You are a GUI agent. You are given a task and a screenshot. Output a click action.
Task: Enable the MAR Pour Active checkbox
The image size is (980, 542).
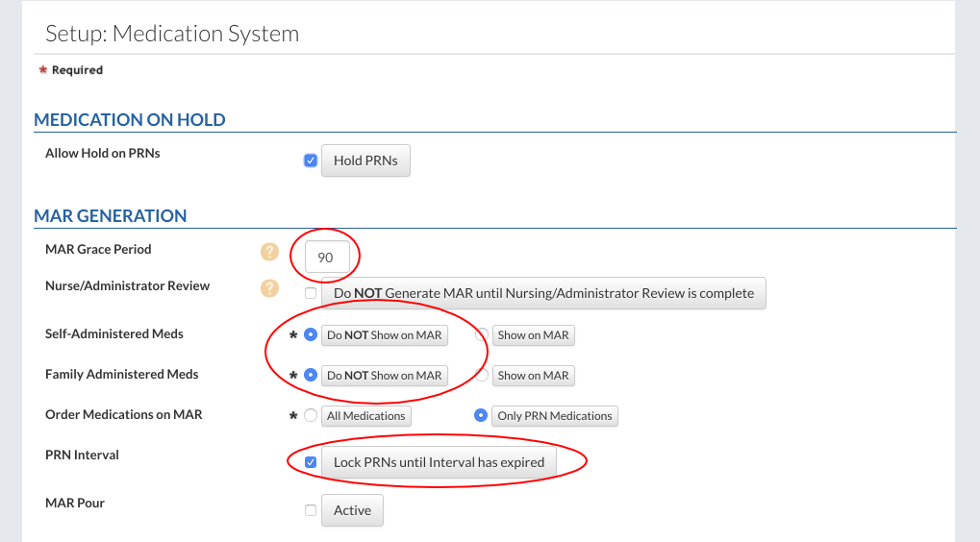(311, 510)
